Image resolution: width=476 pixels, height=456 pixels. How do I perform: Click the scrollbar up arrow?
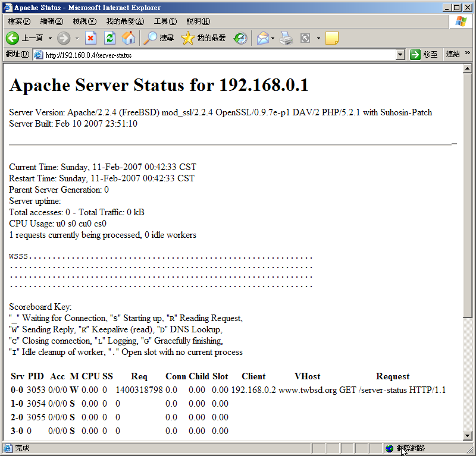pos(468,68)
